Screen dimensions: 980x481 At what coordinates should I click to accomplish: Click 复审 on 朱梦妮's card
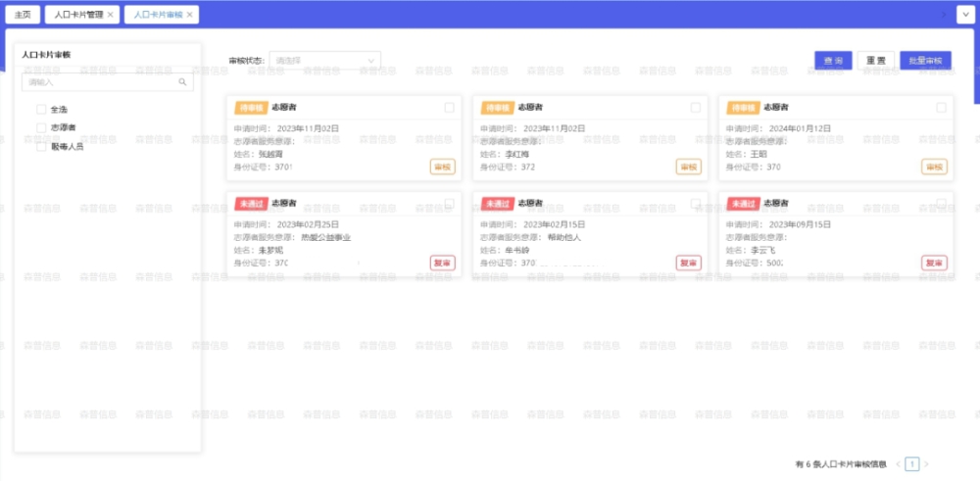click(443, 263)
